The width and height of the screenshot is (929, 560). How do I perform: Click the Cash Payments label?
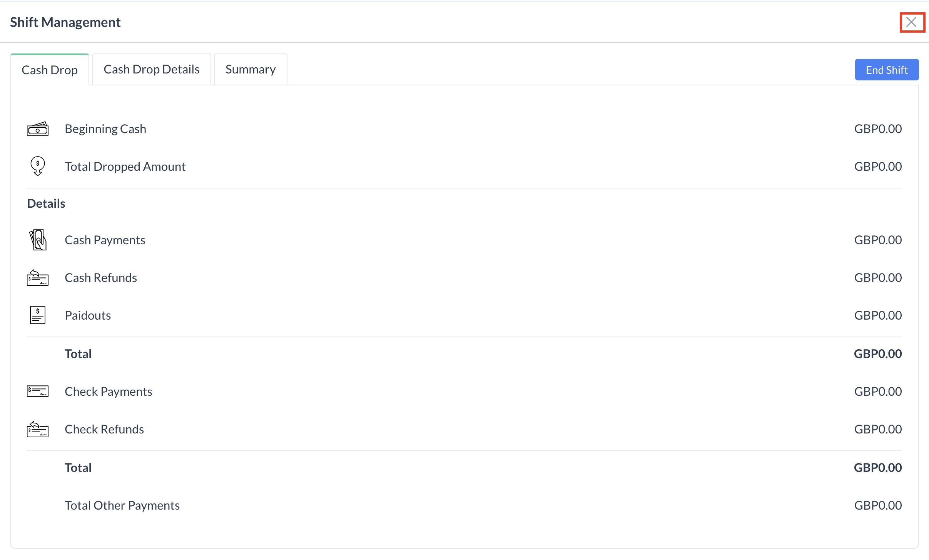pos(105,240)
